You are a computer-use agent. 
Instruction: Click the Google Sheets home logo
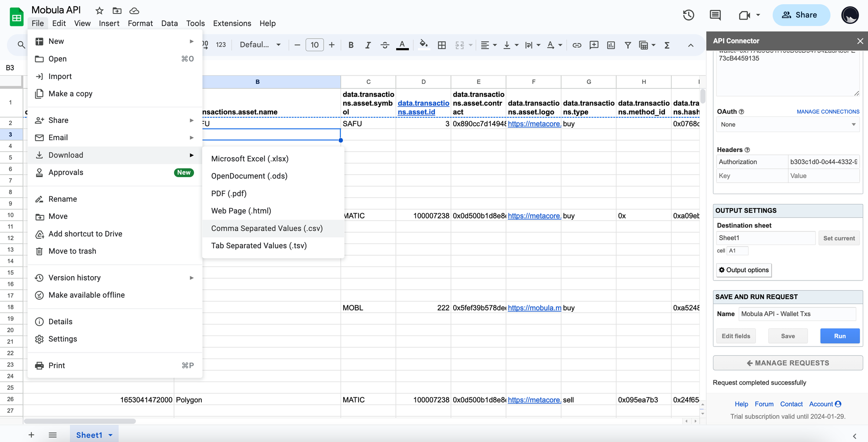(x=16, y=17)
